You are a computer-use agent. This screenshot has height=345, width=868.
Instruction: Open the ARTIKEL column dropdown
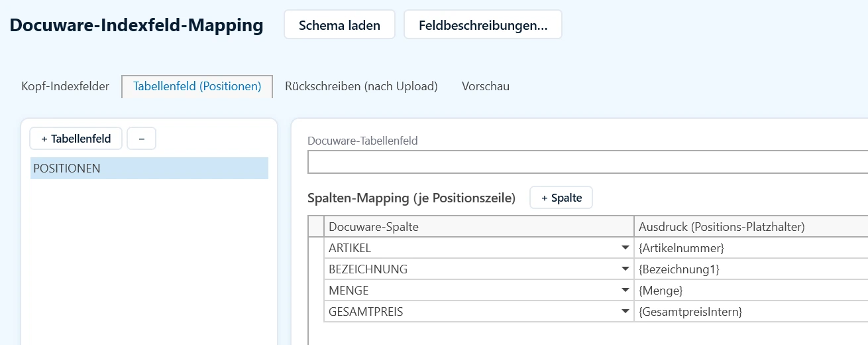click(x=625, y=248)
